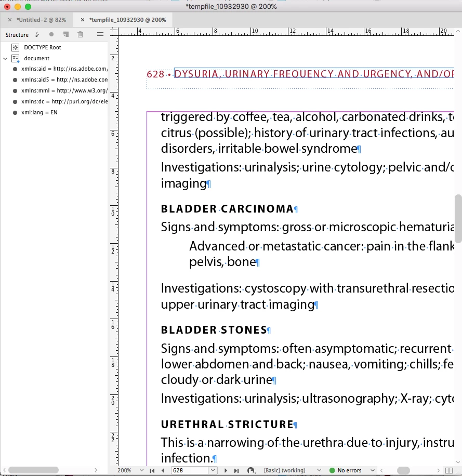Go to previous page arrow

click(x=163, y=470)
